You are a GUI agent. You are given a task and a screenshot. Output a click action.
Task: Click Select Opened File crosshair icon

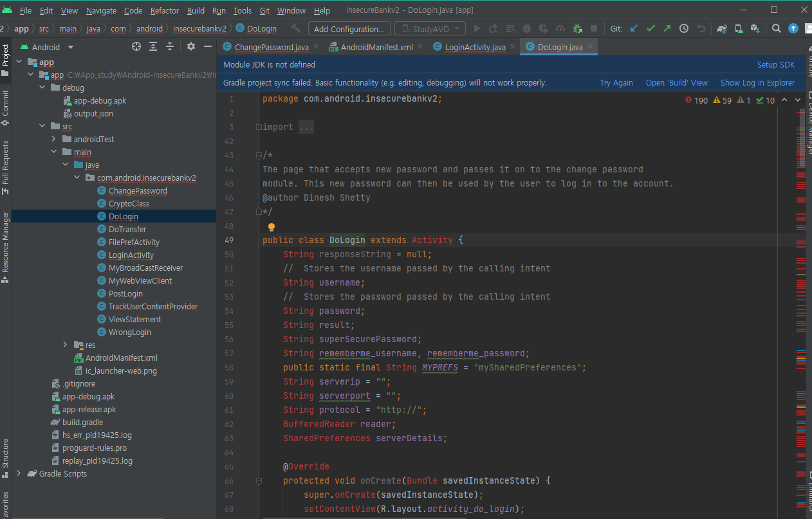point(136,46)
